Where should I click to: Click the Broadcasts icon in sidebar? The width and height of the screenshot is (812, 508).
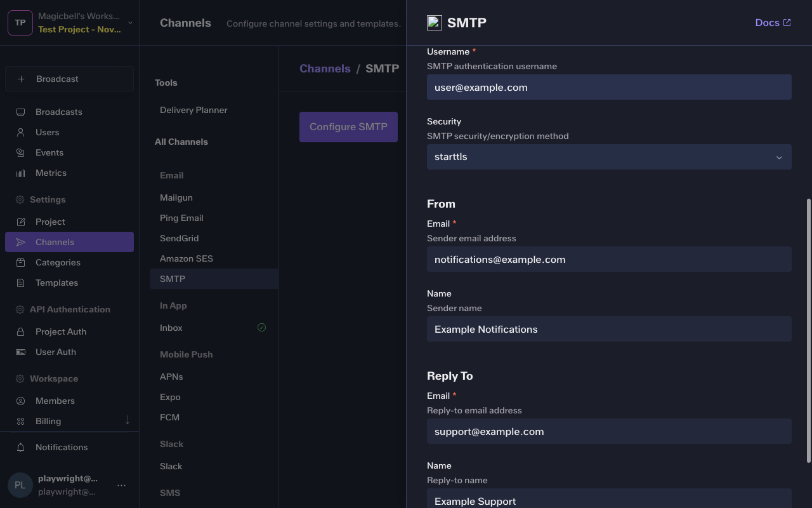point(20,112)
